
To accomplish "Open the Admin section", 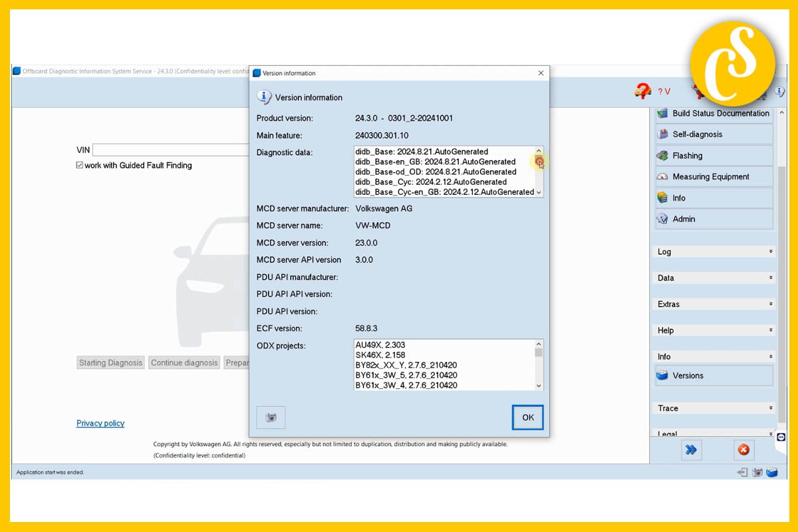I will click(x=714, y=219).
